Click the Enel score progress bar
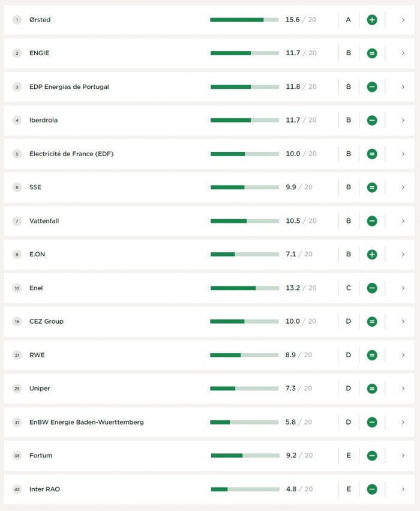Screen dimensions: 420x511 point(244,288)
